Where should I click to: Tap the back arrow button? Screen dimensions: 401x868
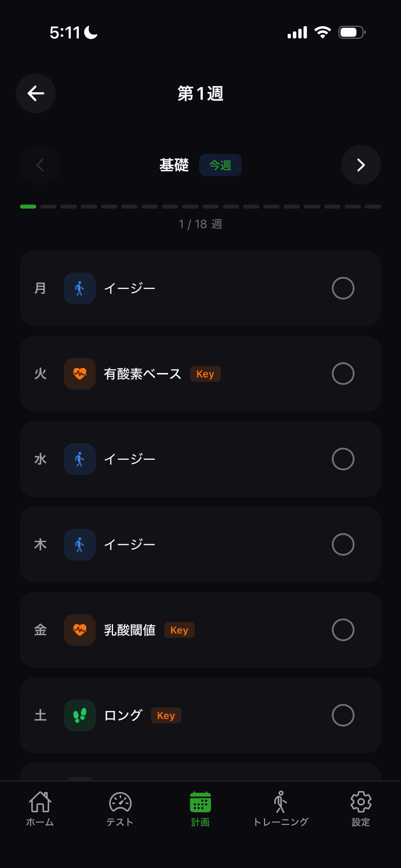pyautogui.click(x=36, y=93)
